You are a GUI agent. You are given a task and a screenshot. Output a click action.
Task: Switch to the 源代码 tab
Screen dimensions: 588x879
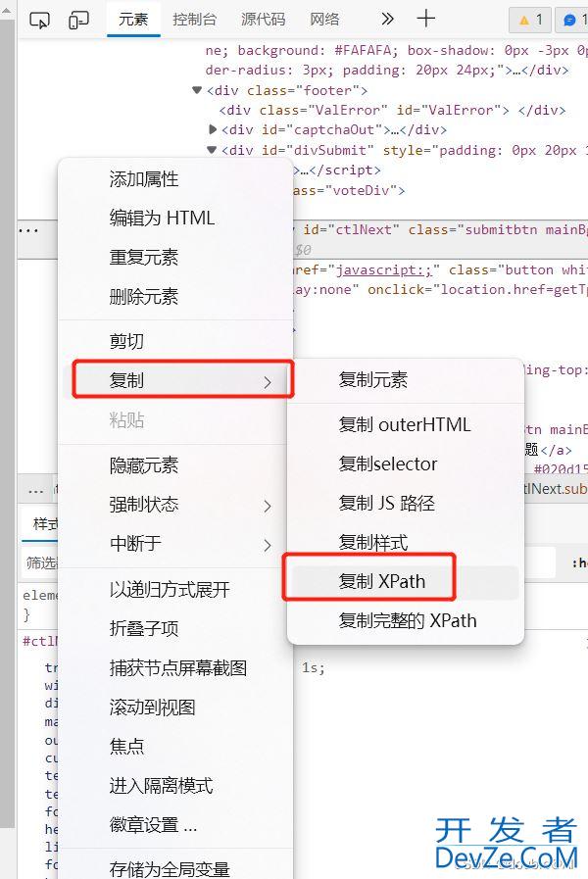pos(263,20)
